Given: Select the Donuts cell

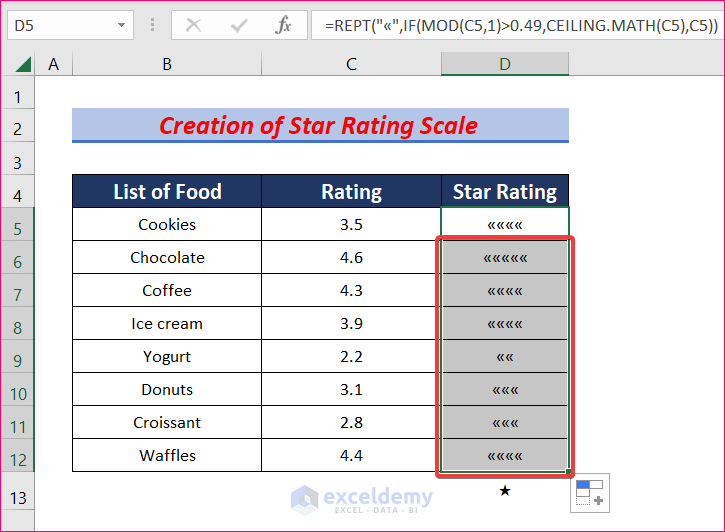Looking at the screenshot, I should 167,390.
